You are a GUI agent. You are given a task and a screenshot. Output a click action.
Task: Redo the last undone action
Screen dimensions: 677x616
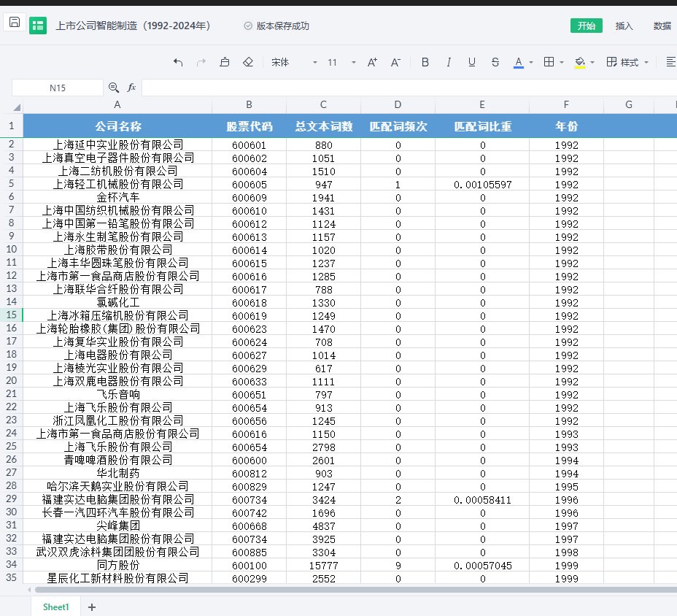pyautogui.click(x=201, y=63)
